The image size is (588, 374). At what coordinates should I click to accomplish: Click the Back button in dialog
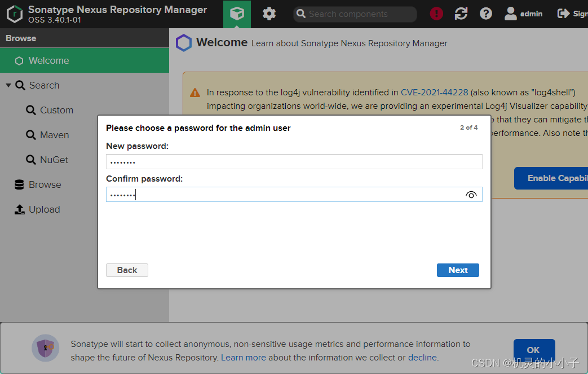(127, 270)
